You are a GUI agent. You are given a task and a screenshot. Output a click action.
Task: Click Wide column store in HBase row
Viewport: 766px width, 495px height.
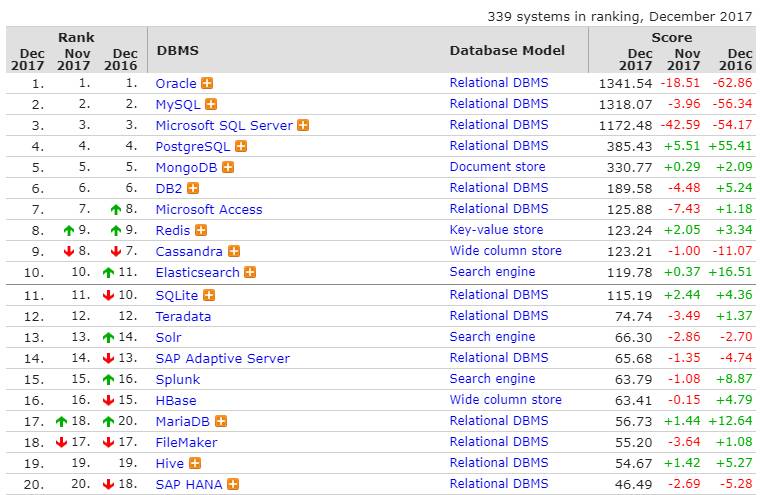pyautogui.click(x=505, y=400)
